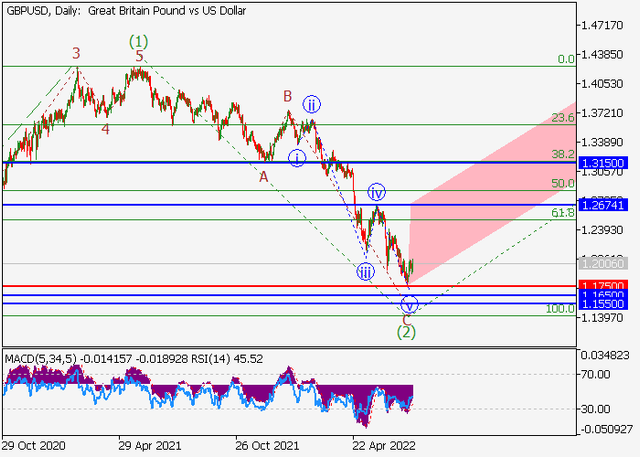
Task: Select the circled v wave marker
Action: click(409, 305)
